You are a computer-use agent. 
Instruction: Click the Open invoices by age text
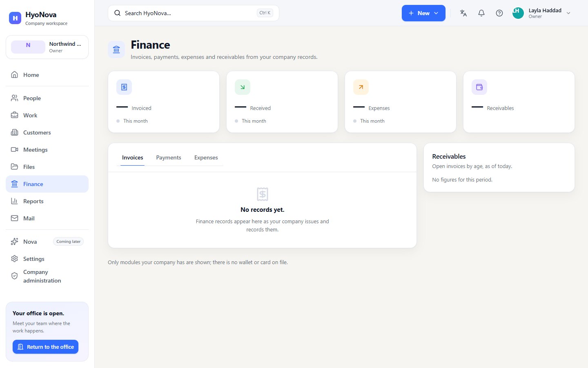(472, 166)
